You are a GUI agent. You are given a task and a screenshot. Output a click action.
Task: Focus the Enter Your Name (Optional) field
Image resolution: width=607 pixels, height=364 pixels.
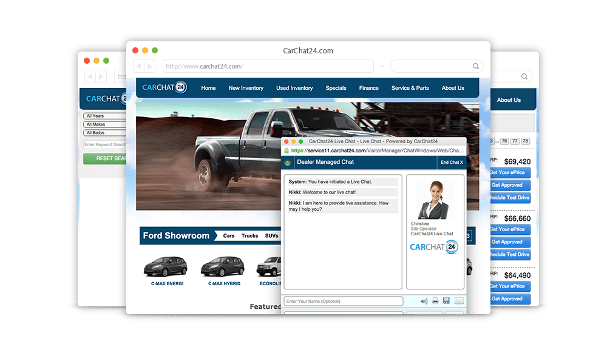point(344,302)
